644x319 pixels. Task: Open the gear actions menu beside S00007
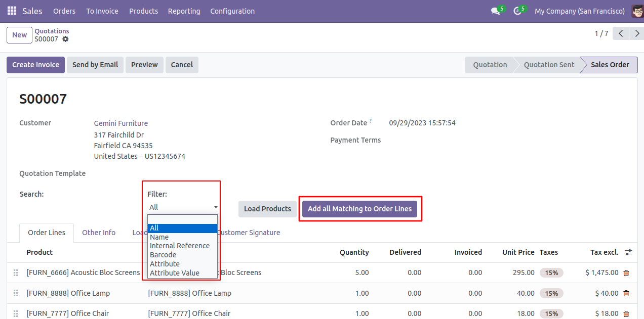(65, 39)
